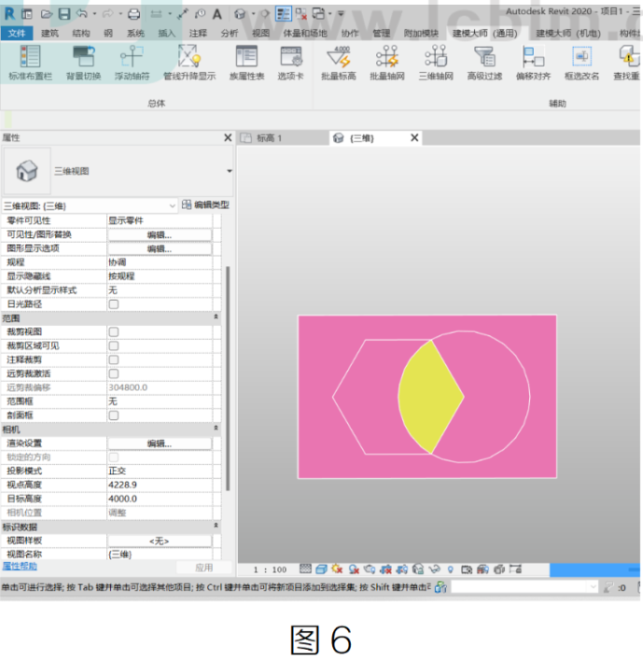Click the 偏移对齐 icon
The width and height of the screenshot is (643, 672).
[x=533, y=57]
